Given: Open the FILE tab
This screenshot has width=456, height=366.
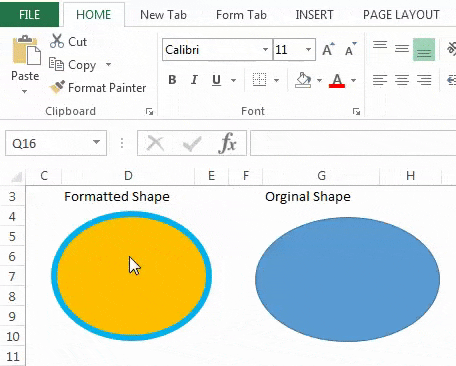Looking at the screenshot, I should tap(29, 15).
